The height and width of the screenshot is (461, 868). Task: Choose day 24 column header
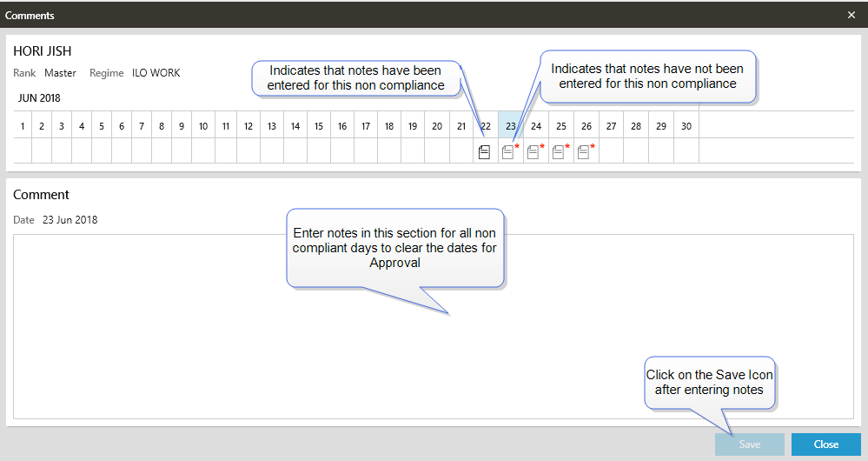536,126
